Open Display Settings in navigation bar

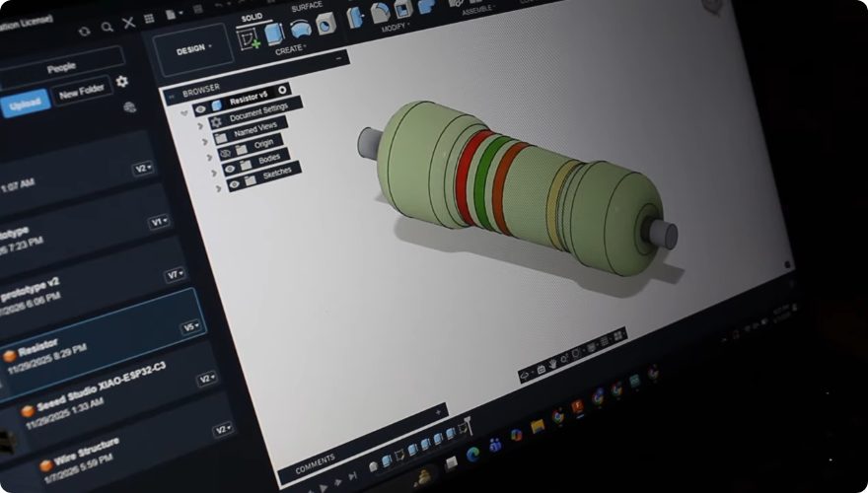[x=592, y=346]
